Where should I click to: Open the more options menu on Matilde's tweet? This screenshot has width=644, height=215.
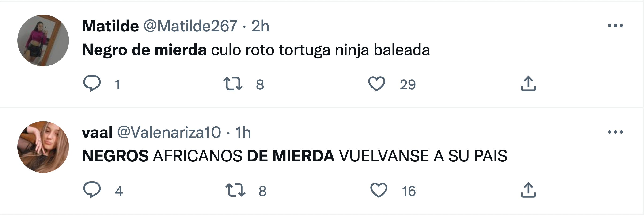pos(615,26)
